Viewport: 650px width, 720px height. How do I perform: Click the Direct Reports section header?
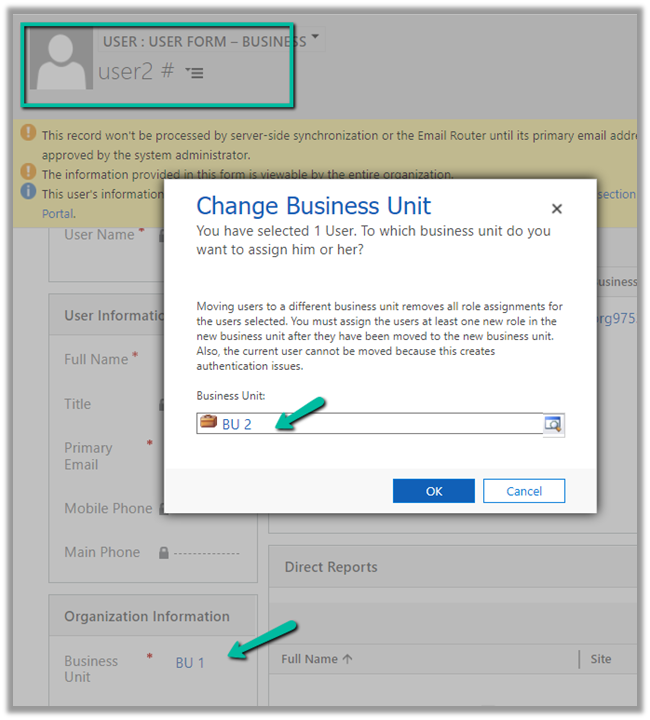click(x=331, y=567)
